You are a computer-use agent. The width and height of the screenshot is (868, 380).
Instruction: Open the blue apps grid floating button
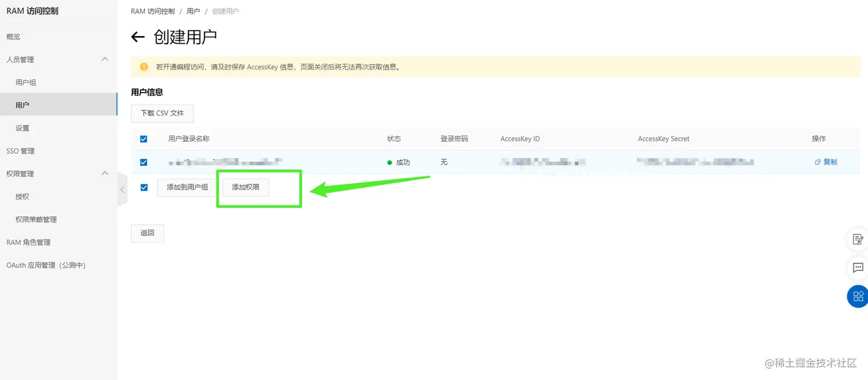coord(858,296)
